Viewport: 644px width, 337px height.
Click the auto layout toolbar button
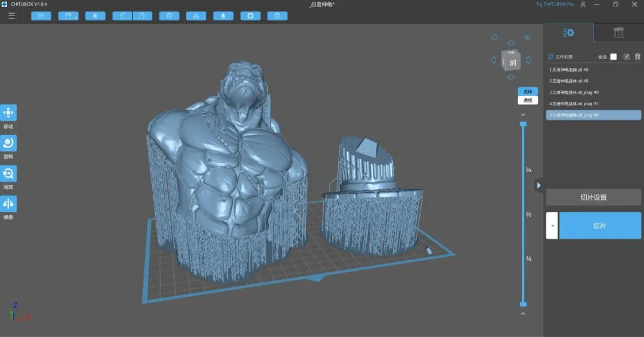click(196, 16)
